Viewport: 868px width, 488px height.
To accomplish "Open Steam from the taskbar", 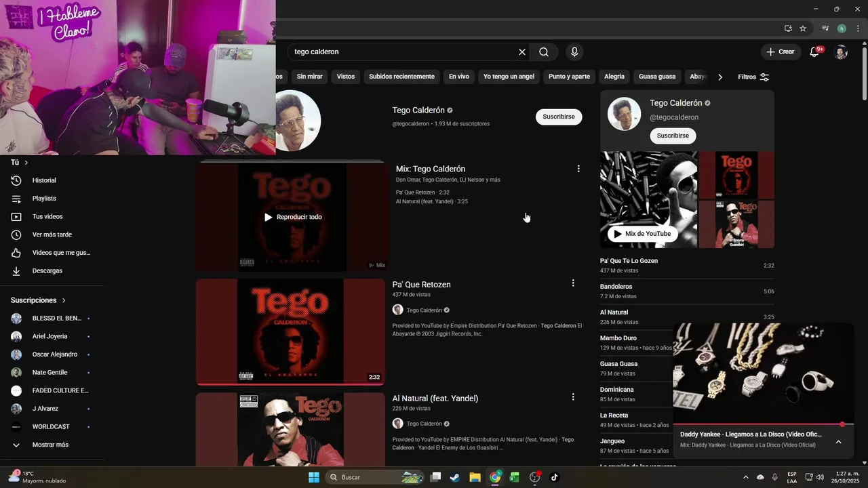I will 455,477.
